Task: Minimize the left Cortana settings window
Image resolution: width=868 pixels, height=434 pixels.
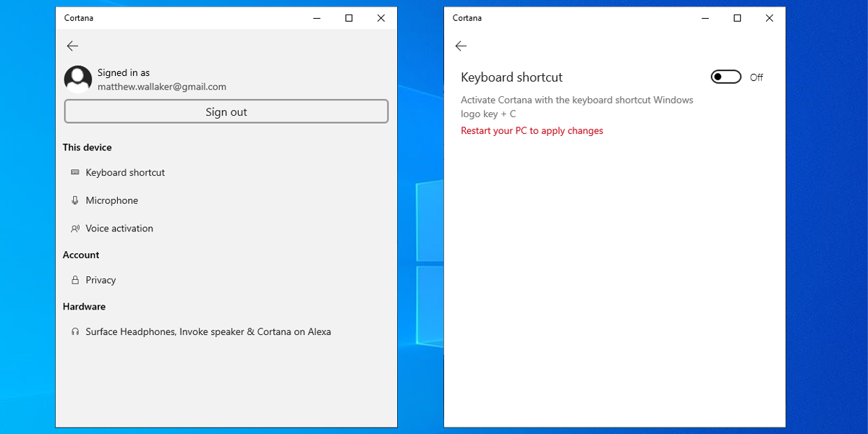Action: pos(317,18)
